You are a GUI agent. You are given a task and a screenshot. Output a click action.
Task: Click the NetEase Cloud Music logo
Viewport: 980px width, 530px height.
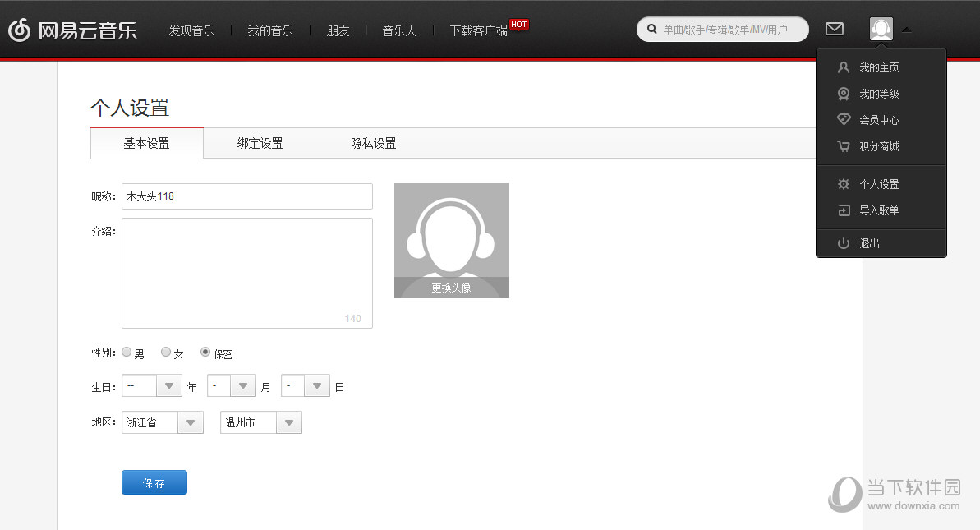point(72,30)
